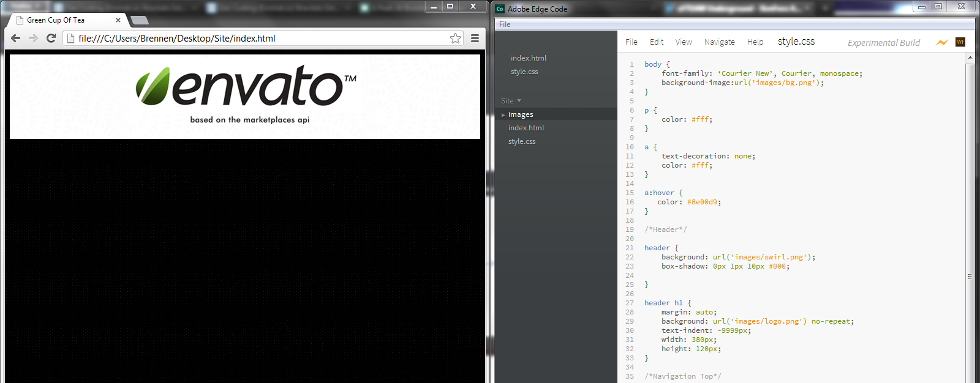Click line number 21 in gutter

click(630, 248)
